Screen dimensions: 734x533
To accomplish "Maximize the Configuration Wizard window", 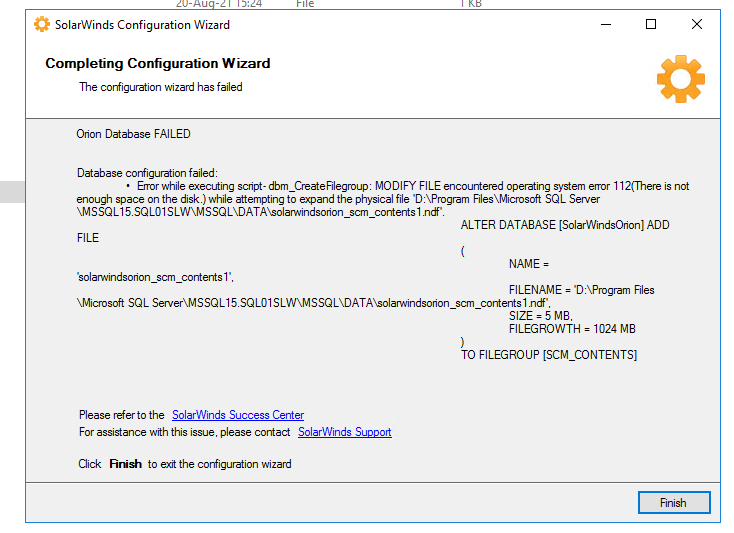I will (651, 24).
